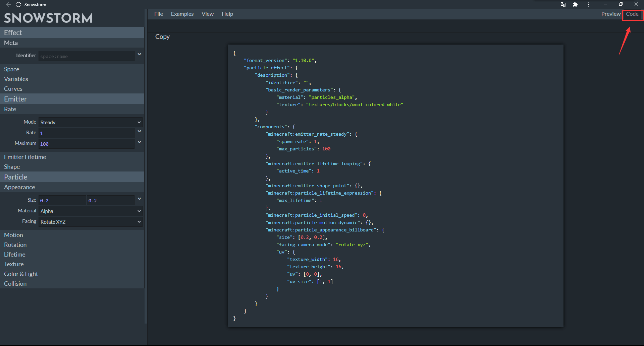
Task: Expand the Identifier field options arrow
Action: pyautogui.click(x=139, y=54)
